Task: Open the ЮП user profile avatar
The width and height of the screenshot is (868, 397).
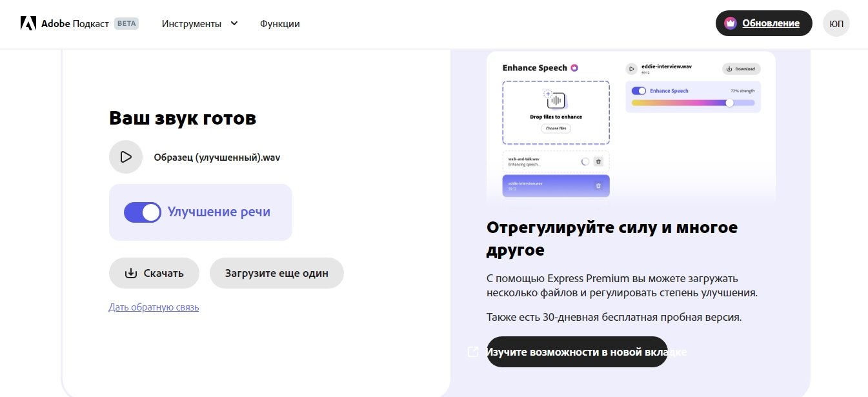Action: (x=836, y=23)
